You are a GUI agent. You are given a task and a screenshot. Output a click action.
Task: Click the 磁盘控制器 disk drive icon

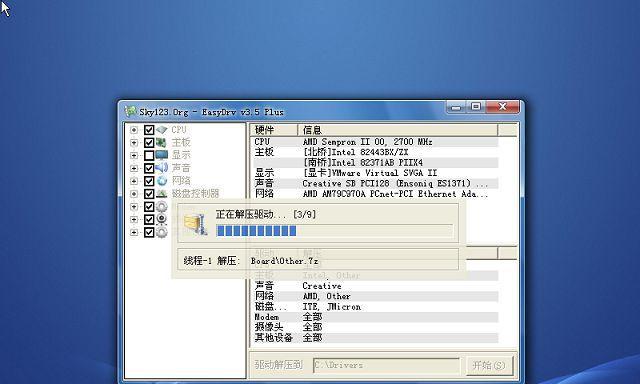[162, 193]
